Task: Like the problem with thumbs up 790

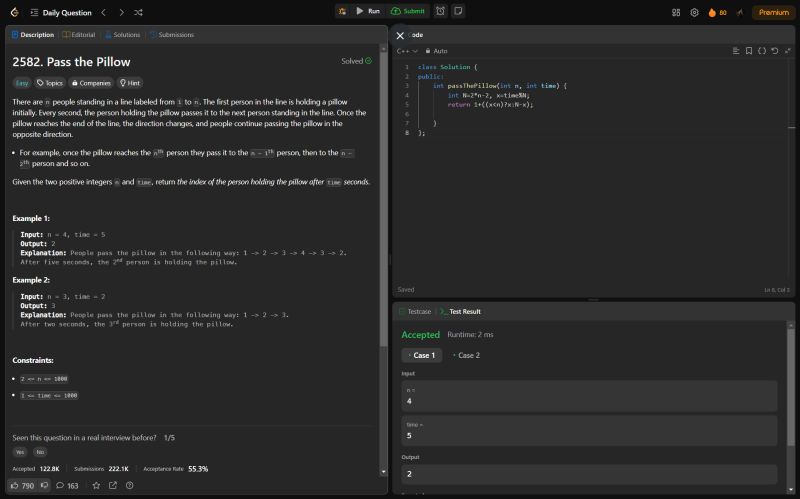Action: coord(22,486)
